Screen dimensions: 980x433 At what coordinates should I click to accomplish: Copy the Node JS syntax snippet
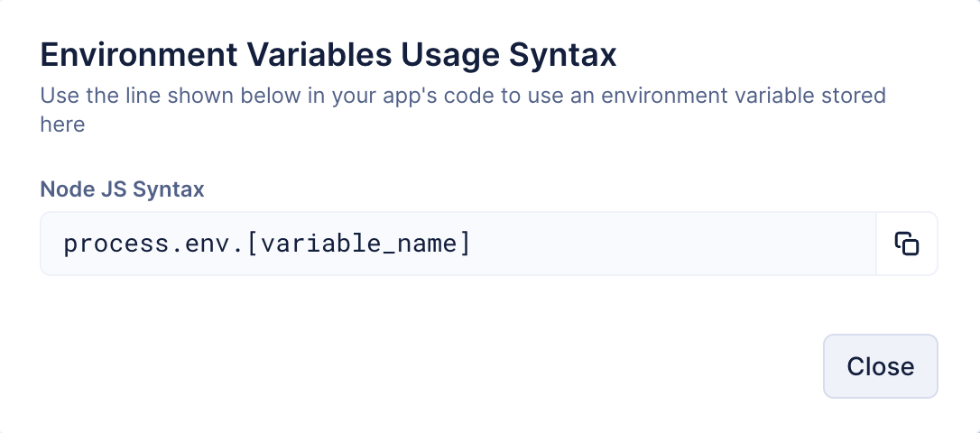[x=907, y=244]
